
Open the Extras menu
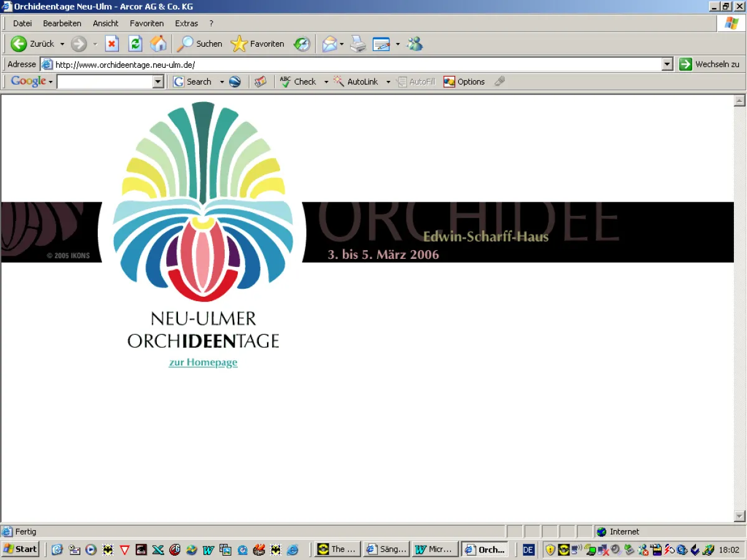point(186,23)
